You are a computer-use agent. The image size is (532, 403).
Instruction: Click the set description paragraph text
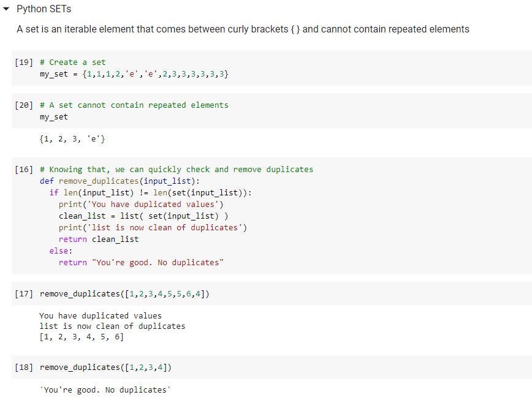coord(243,29)
